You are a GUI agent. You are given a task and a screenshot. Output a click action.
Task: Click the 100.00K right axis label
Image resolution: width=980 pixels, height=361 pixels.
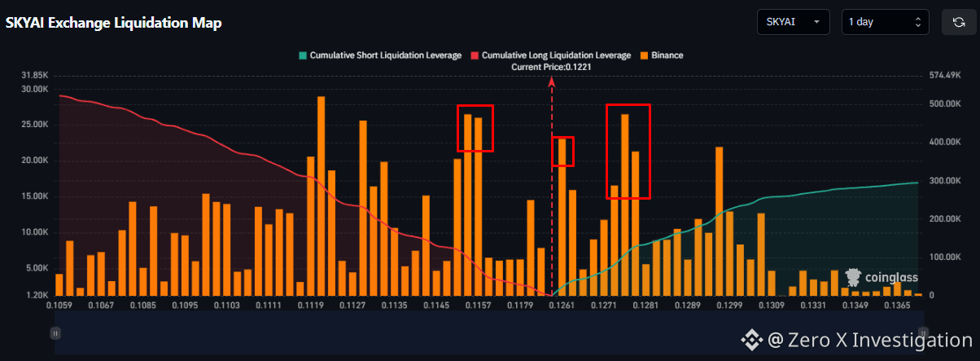pyautogui.click(x=947, y=258)
